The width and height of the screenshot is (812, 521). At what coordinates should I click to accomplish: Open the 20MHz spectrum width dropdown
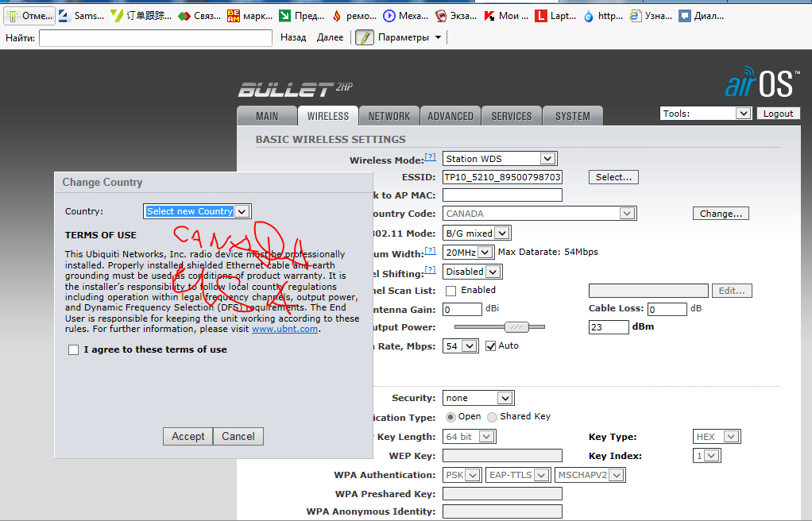pos(468,253)
